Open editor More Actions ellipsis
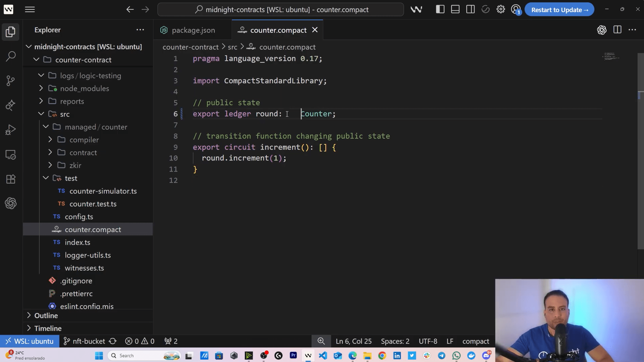Screen dimensions: 644x362 pyautogui.click(x=632, y=30)
